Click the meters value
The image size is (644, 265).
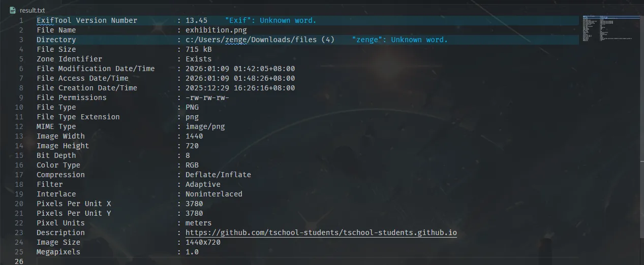[199, 223]
